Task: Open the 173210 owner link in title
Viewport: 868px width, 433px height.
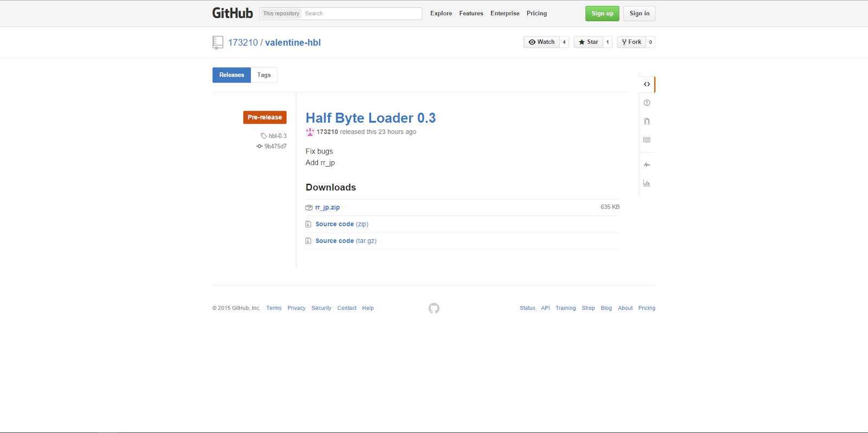Action: (243, 42)
